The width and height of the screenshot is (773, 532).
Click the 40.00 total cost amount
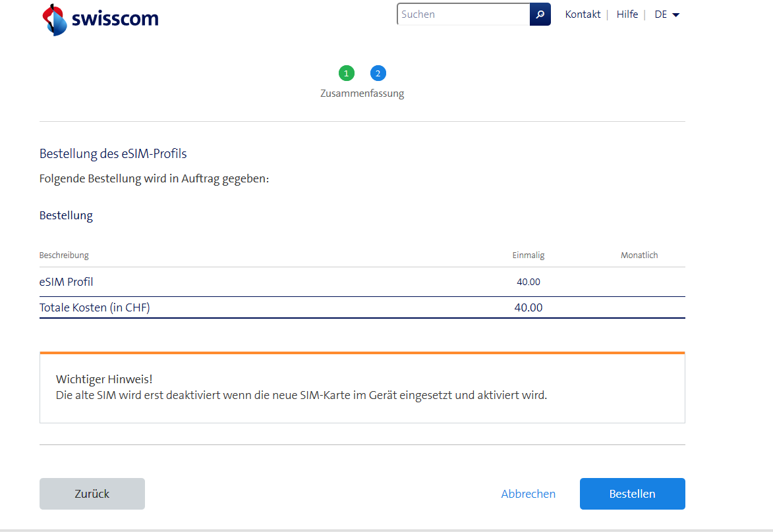click(529, 307)
